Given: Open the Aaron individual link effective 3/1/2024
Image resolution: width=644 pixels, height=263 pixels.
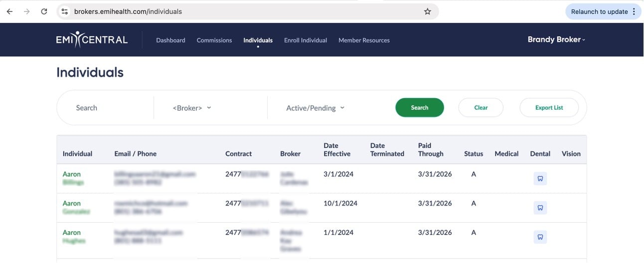Looking at the screenshot, I should (x=73, y=178).
